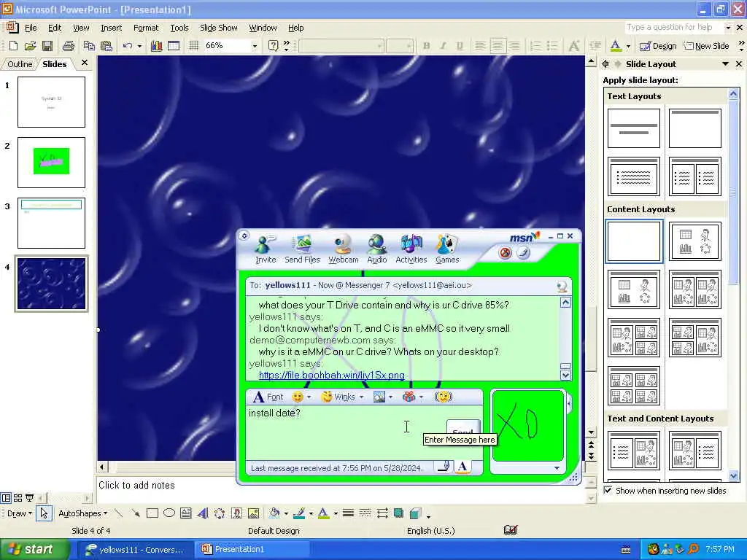Open Games in MSN conversation window

[447, 249]
